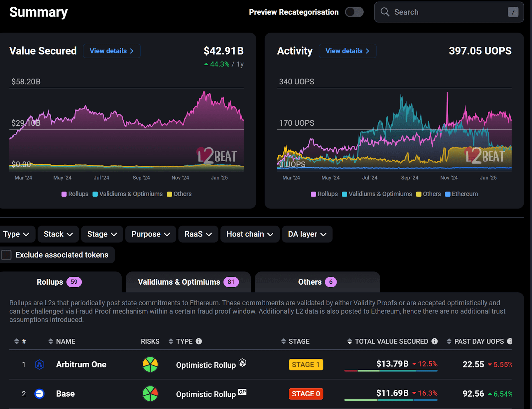Click the Ethereum legend color swatch

(x=448, y=194)
